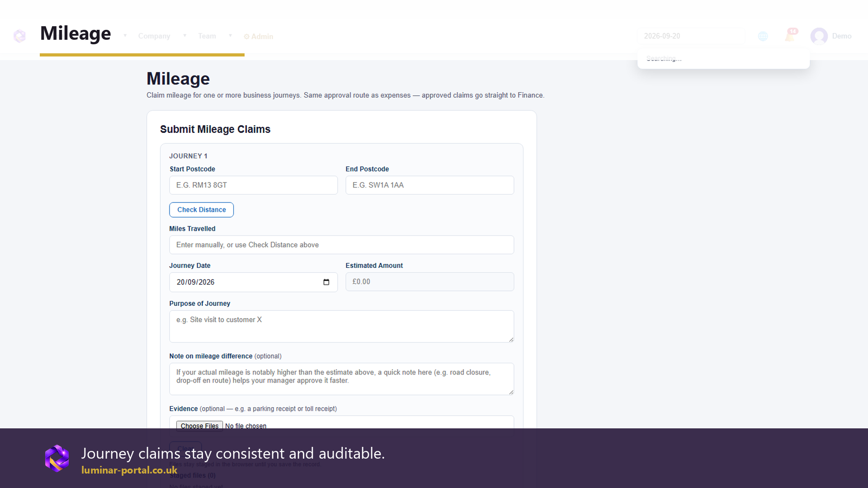Click the Note on mileage difference textarea

click(341, 379)
